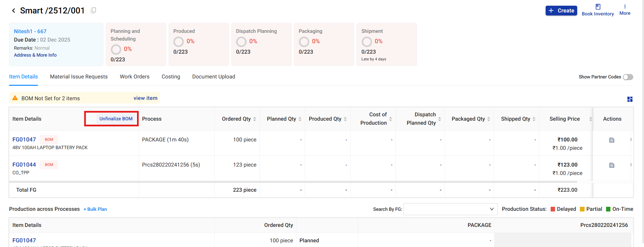
Task: Sort by Ordered Qty column
Action: tap(255, 119)
